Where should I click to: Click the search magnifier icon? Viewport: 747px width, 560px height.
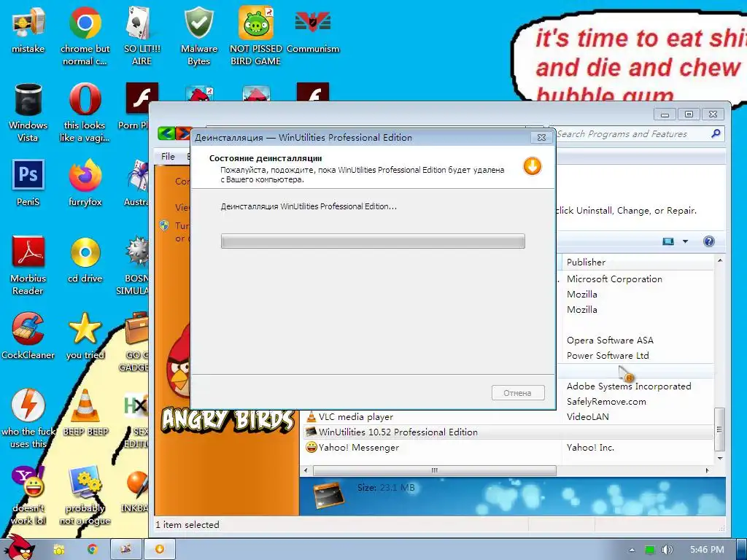click(x=716, y=134)
